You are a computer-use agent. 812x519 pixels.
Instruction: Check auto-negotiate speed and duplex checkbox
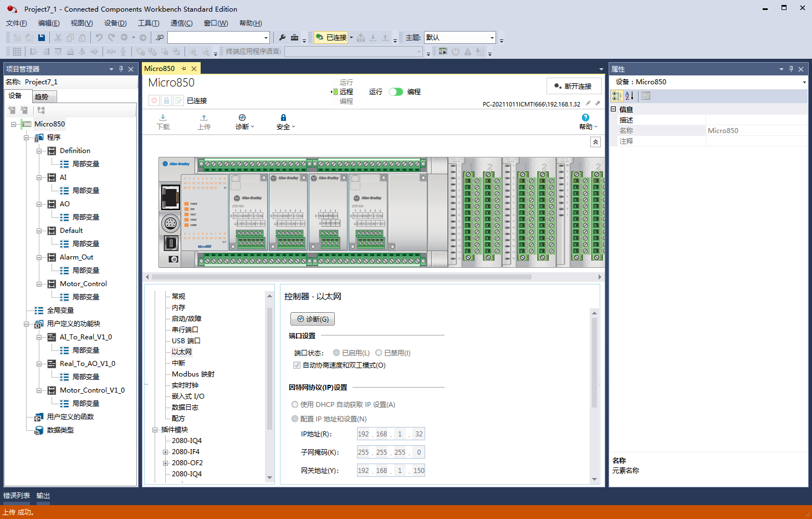(x=297, y=365)
